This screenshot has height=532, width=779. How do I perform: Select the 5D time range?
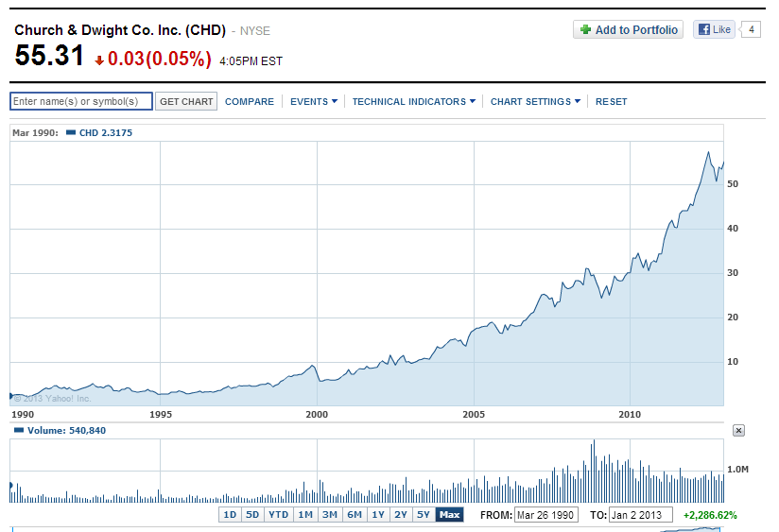(x=252, y=515)
